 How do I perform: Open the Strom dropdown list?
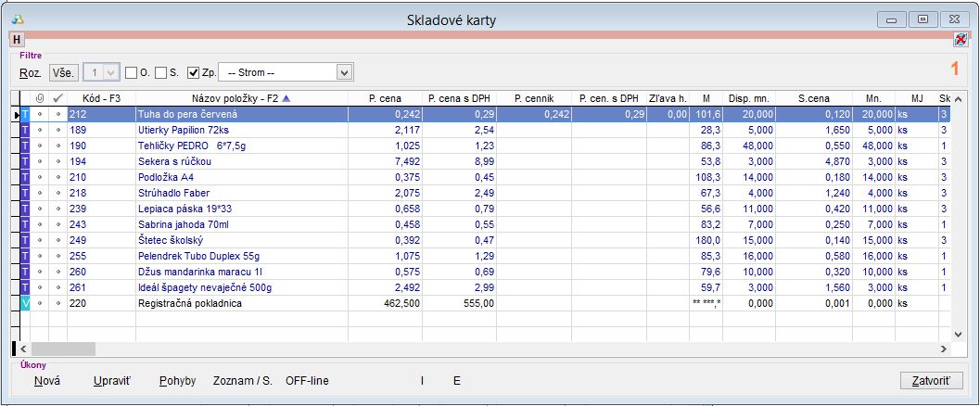[x=344, y=72]
